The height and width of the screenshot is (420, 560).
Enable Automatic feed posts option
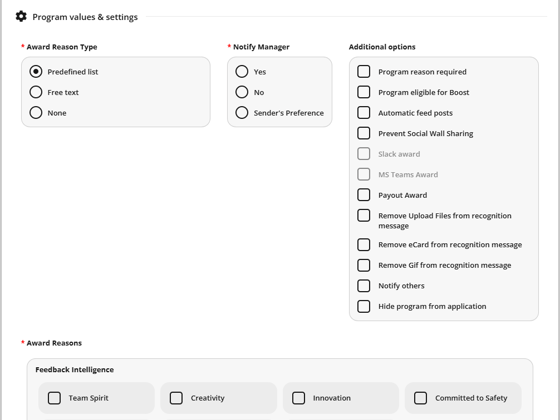[x=364, y=112]
